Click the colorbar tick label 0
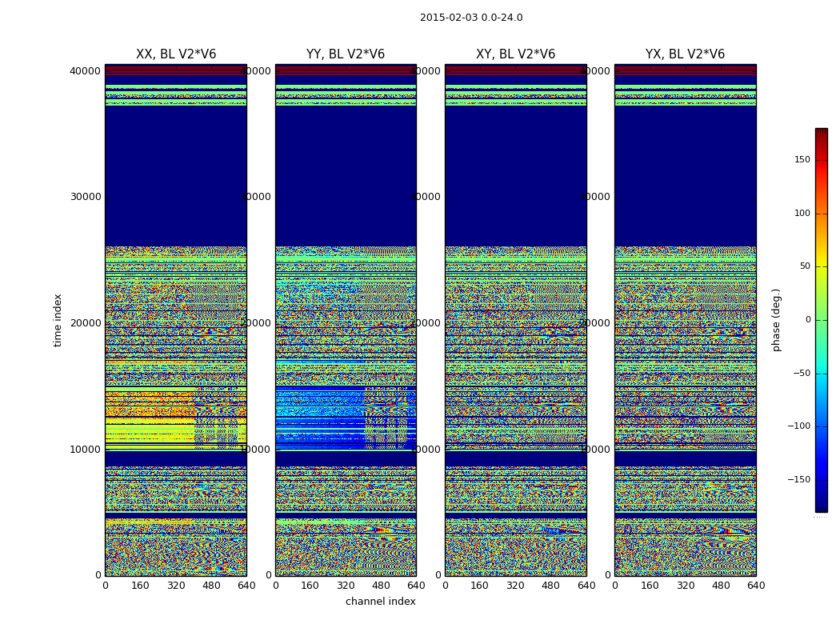The height and width of the screenshot is (640, 840). tap(808, 320)
